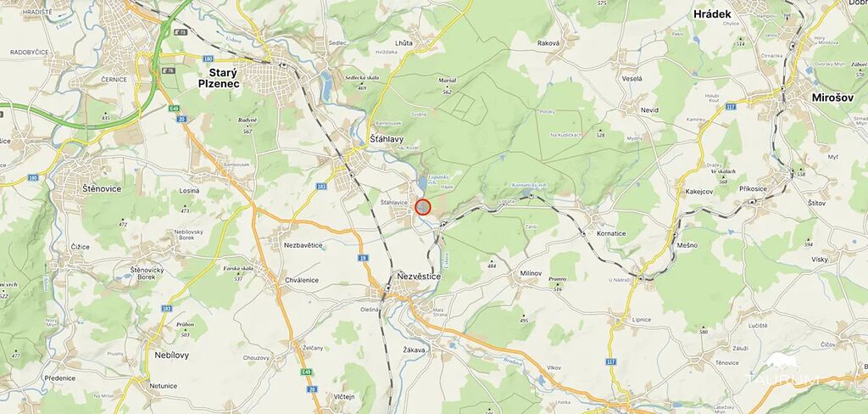The height and width of the screenshot is (414, 868).
Task: Click the Chválenice village label
Action: pos(302,280)
